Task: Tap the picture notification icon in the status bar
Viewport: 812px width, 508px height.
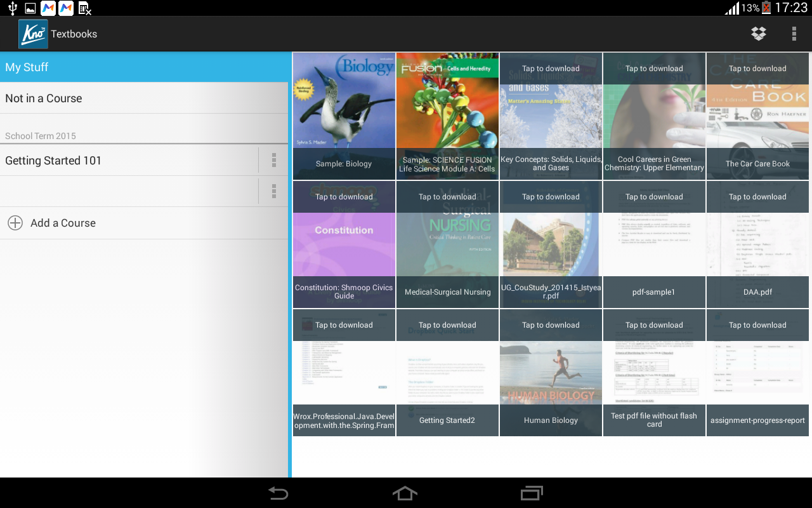Action: (x=30, y=8)
